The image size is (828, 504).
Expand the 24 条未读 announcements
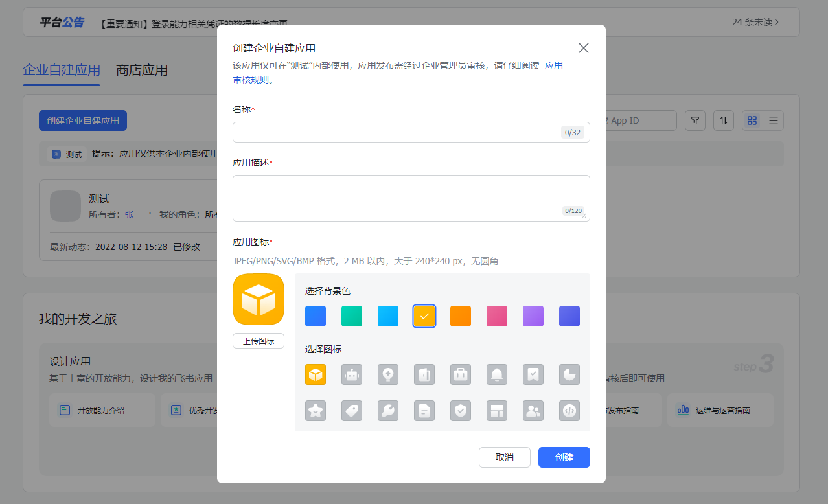(x=755, y=22)
